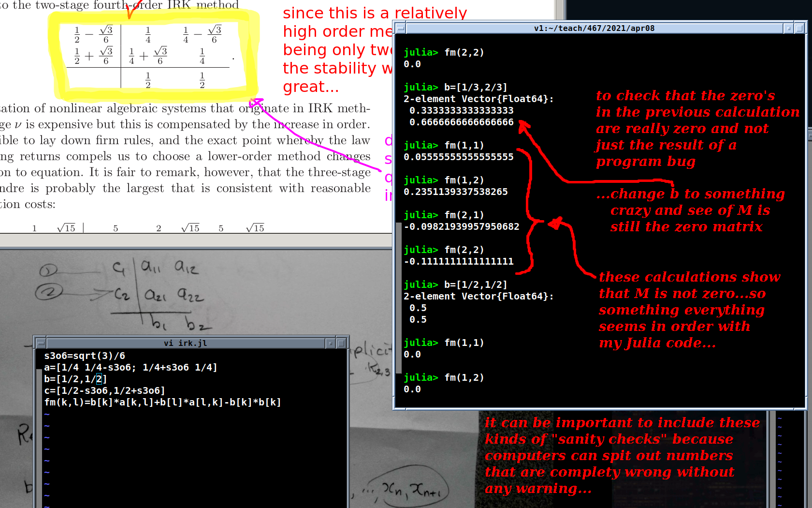Viewport: 812px width, 508px height.
Task: Maximize the vi irk.jl editor window
Action: (x=341, y=344)
